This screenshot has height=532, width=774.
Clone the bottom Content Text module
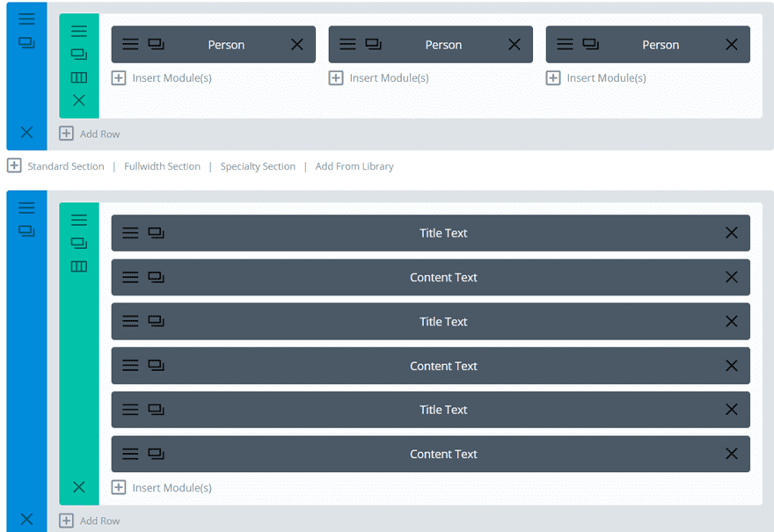click(x=156, y=454)
